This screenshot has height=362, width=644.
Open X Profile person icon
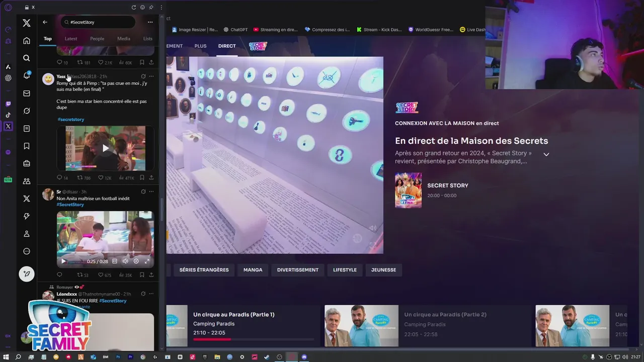click(x=27, y=234)
